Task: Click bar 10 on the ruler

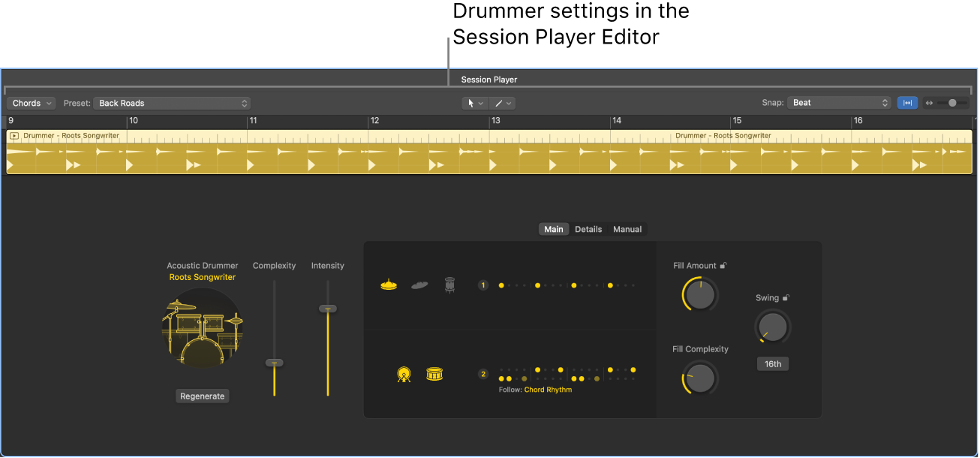Action: point(133,121)
